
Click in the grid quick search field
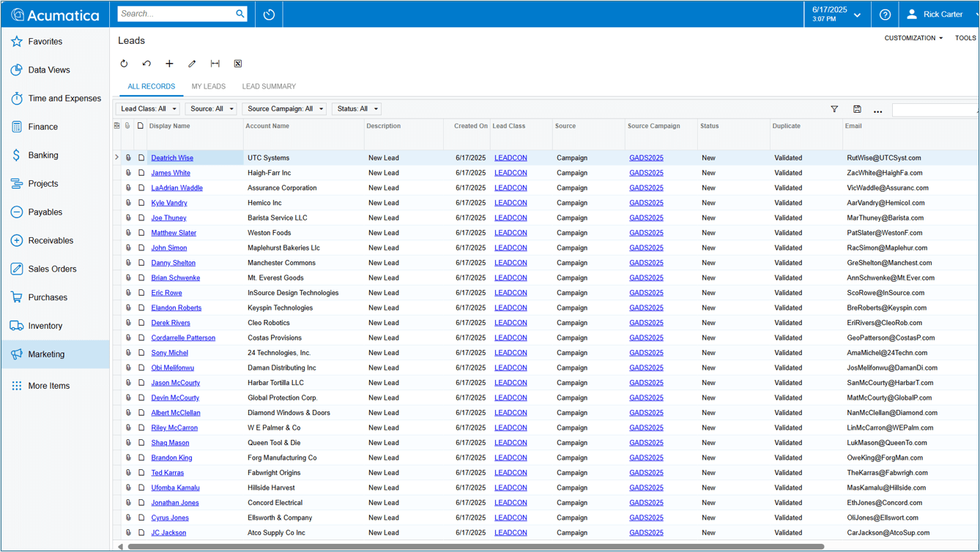[935, 110]
